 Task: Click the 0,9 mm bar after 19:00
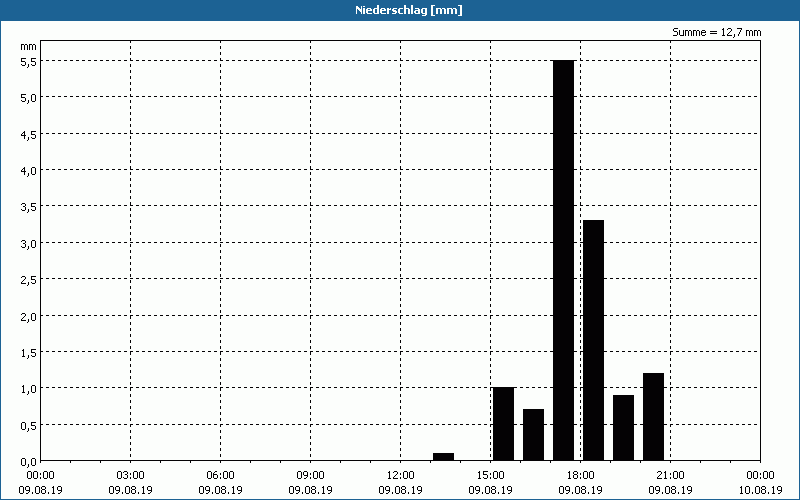[x=623, y=428]
